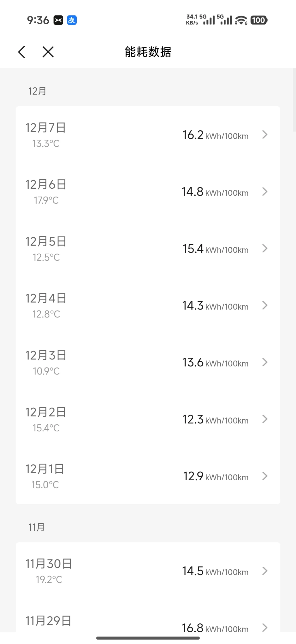Select the 12月7日 date label
This screenshot has height=644, width=296.
pos(46,128)
